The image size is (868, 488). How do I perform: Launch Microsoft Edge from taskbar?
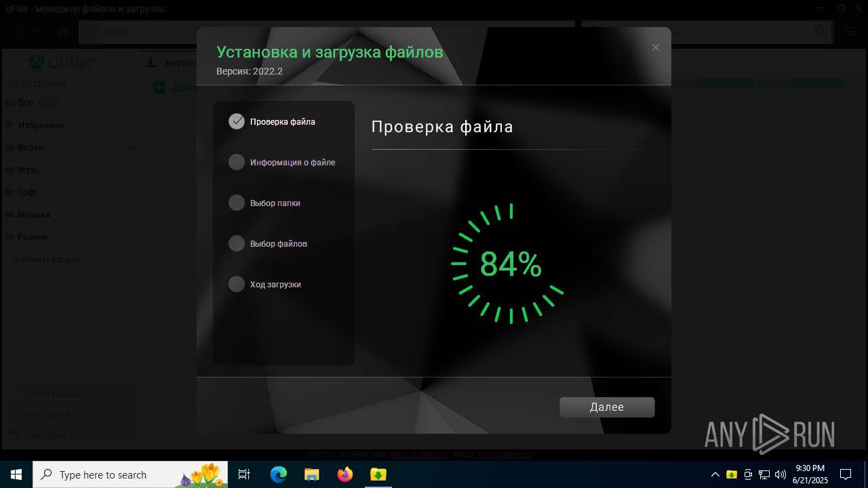pyautogui.click(x=279, y=474)
